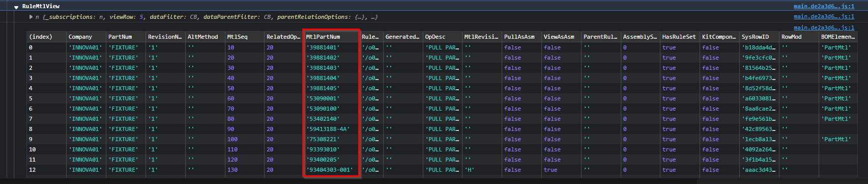Click SysRowID cell 'b4fe6973...'
Screen dimensions: 868x184
pos(760,78)
